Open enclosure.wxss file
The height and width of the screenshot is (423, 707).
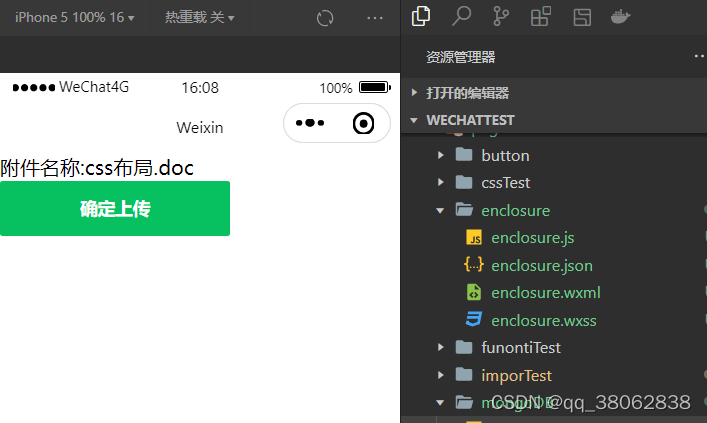pyautogui.click(x=544, y=320)
